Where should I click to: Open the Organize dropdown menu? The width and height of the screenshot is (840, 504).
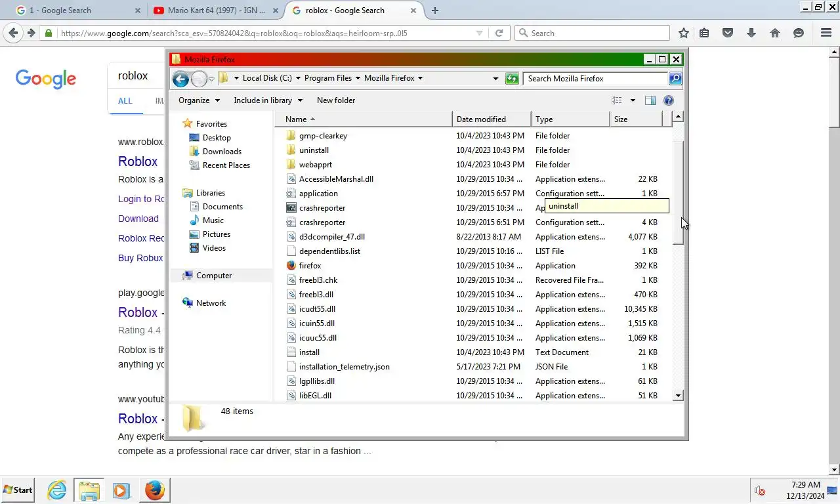click(x=199, y=100)
